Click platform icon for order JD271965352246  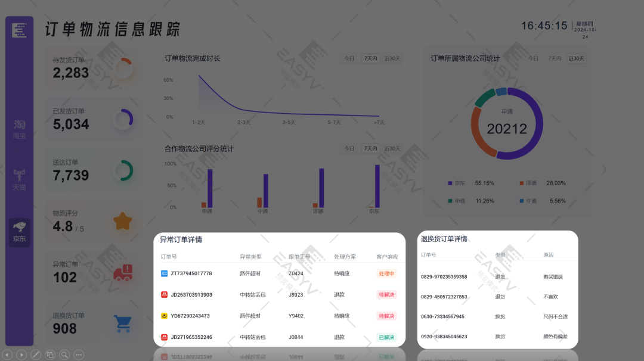coord(164,337)
